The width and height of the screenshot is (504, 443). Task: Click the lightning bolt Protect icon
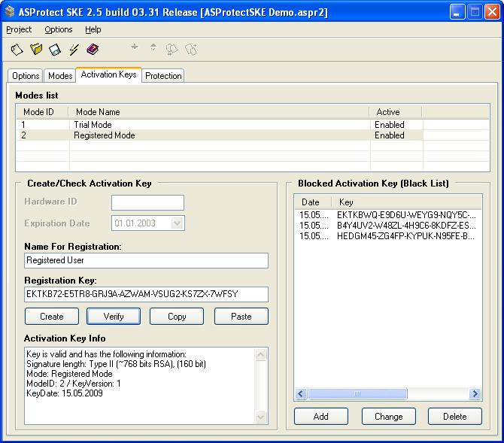(74, 50)
